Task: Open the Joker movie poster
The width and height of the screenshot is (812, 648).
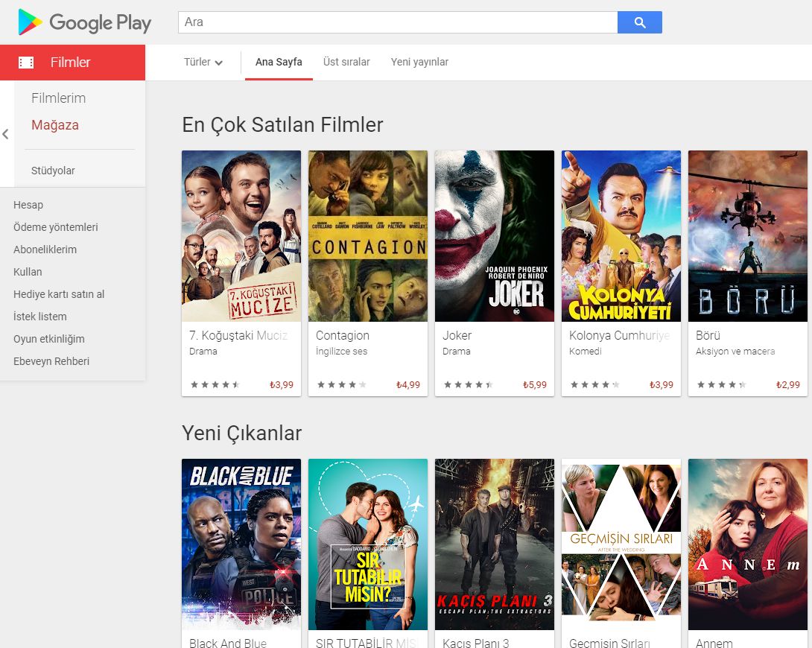Action: click(495, 236)
